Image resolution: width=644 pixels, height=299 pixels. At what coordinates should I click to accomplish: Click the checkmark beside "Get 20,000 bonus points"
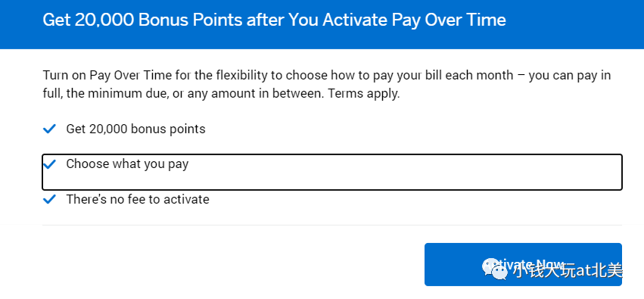tap(49, 129)
